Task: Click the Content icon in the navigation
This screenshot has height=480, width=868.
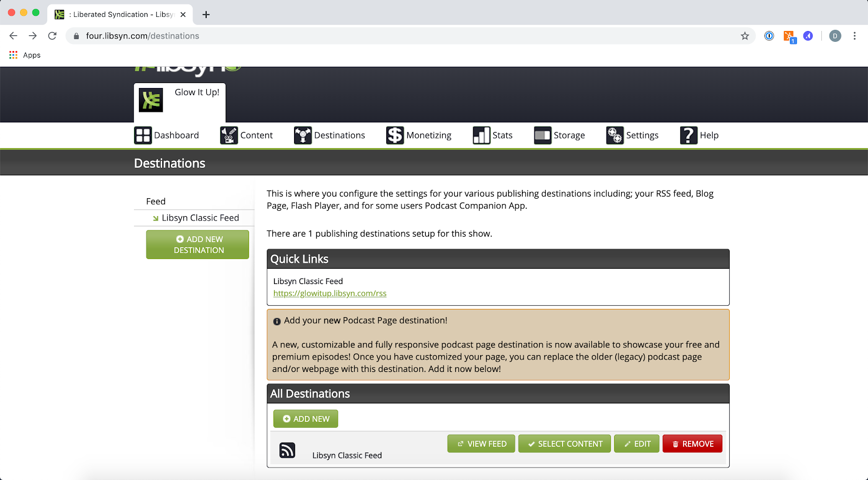Action: pyautogui.click(x=229, y=135)
